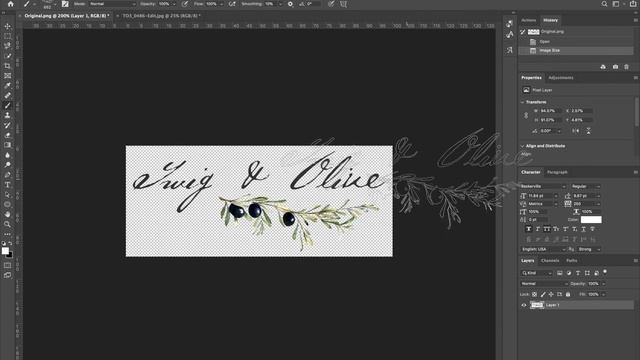The width and height of the screenshot is (640, 360).
Task: Delete current state via History trash icon
Action: pos(627,67)
